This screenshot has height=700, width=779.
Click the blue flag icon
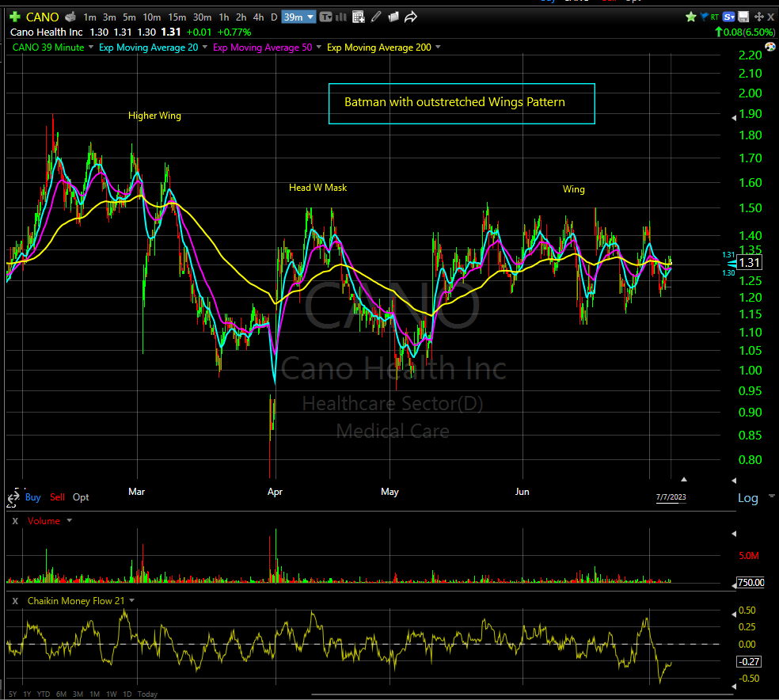tap(704, 17)
